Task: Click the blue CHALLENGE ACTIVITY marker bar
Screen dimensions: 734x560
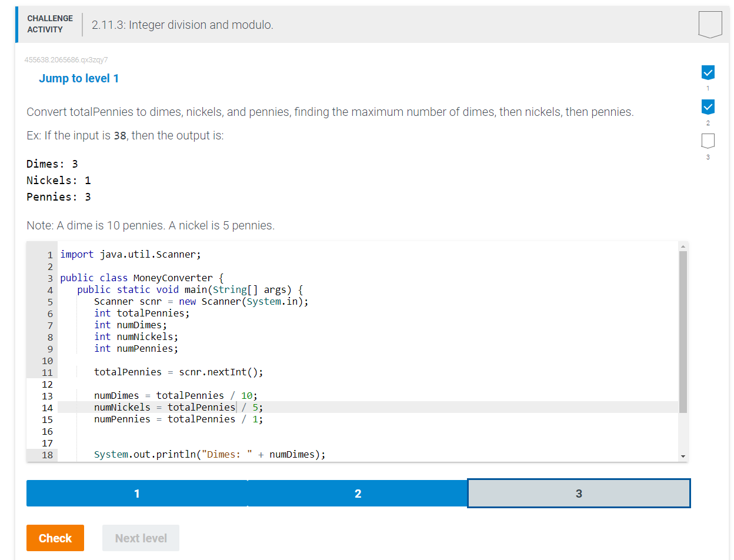Action: tap(16, 24)
